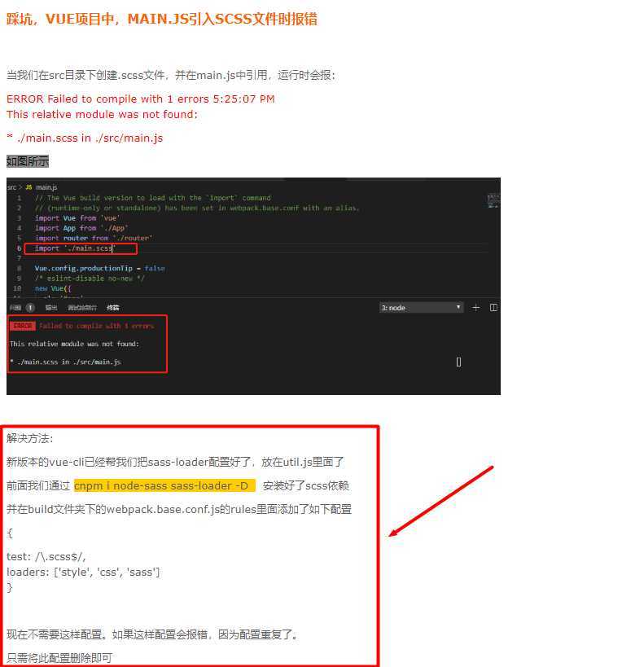The width and height of the screenshot is (644, 667).
Task: Click sentence 现在不需要这样配置
Action: point(152,634)
